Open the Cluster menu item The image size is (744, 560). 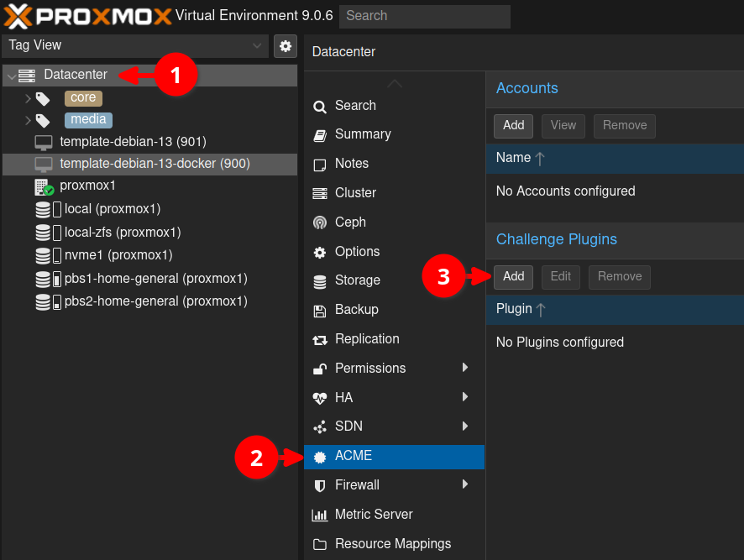pyautogui.click(x=394, y=193)
